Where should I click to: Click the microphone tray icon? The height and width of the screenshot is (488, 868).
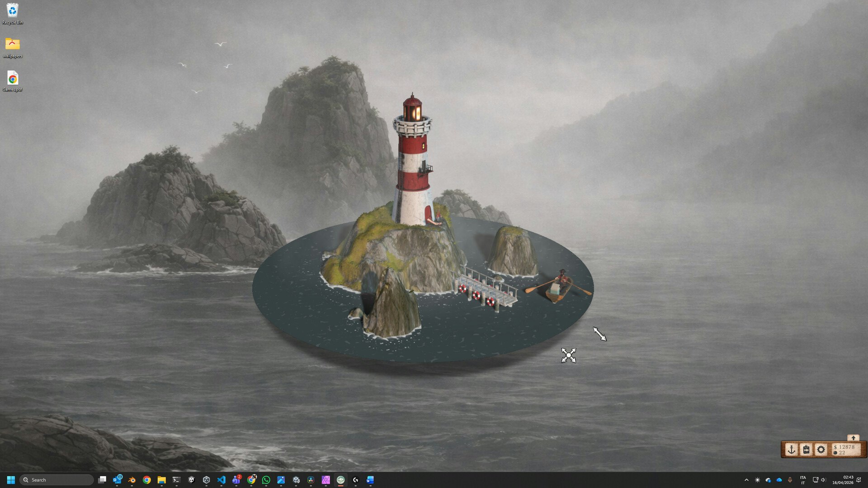point(790,480)
